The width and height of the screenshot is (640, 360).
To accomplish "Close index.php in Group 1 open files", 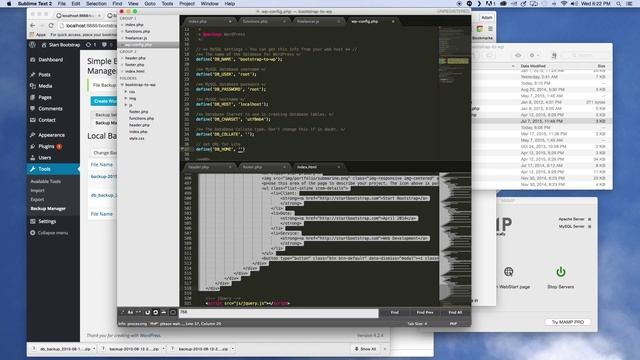I will click(122, 25).
